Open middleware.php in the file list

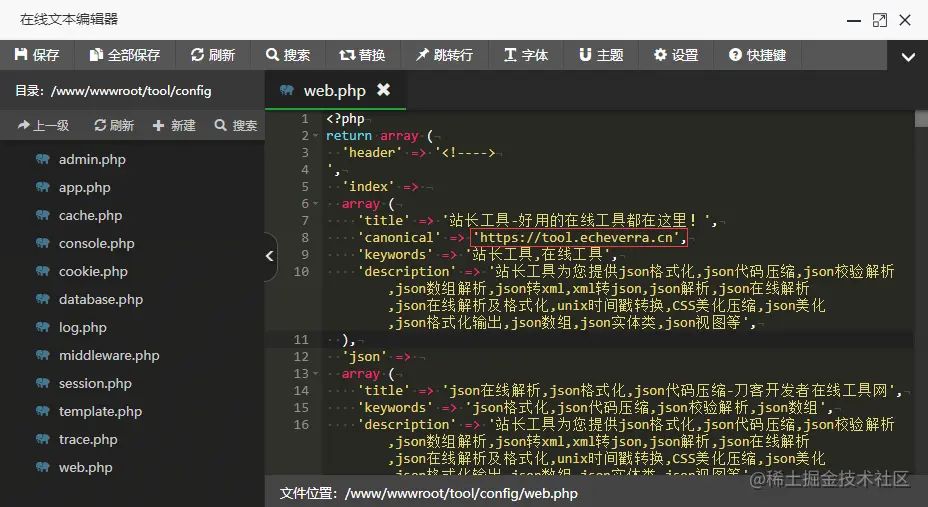[x=109, y=356]
